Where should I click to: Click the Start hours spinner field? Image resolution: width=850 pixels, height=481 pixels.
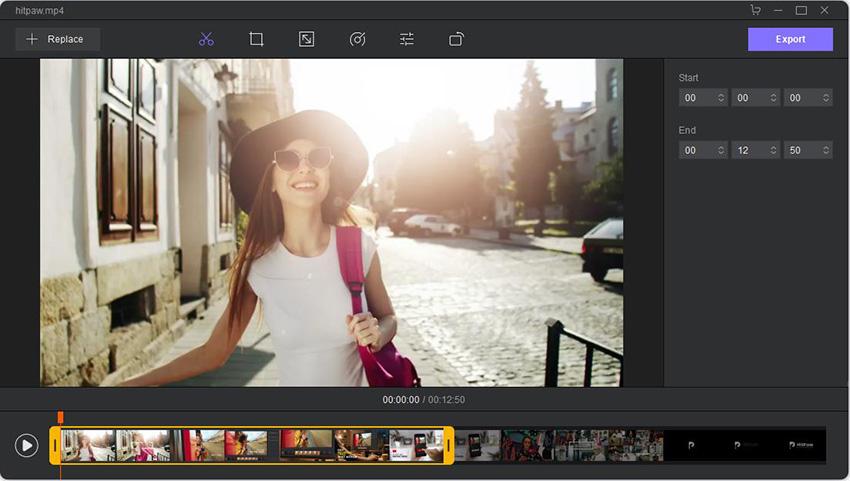[702, 98]
